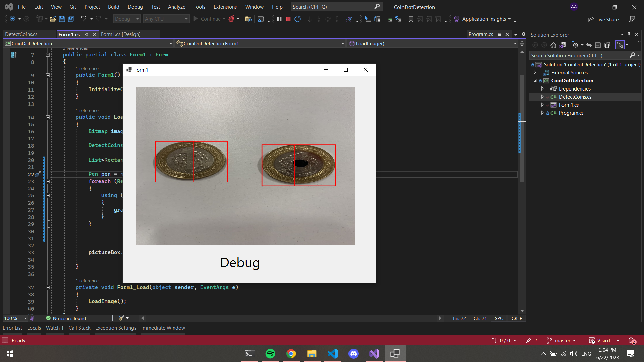Click the Restart debugging icon
The image size is (644, 362).
(298, 19)
